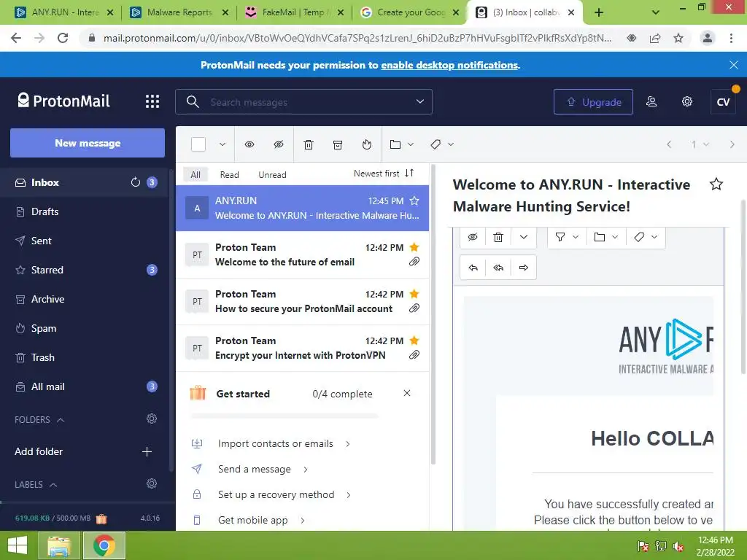Screen dimensions: 747x560
Task: Tick the select all messages checkbox
Action: click(x=198, y=144)
